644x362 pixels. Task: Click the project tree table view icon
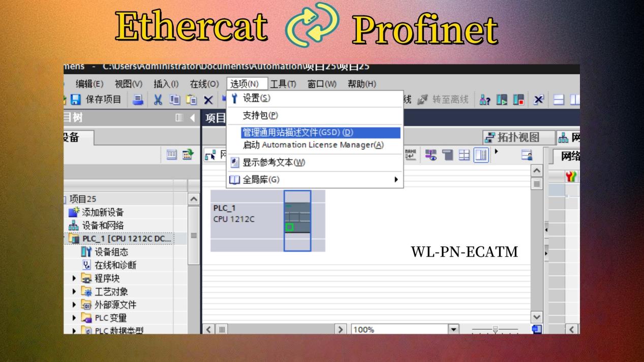click(x=171, y=154)
